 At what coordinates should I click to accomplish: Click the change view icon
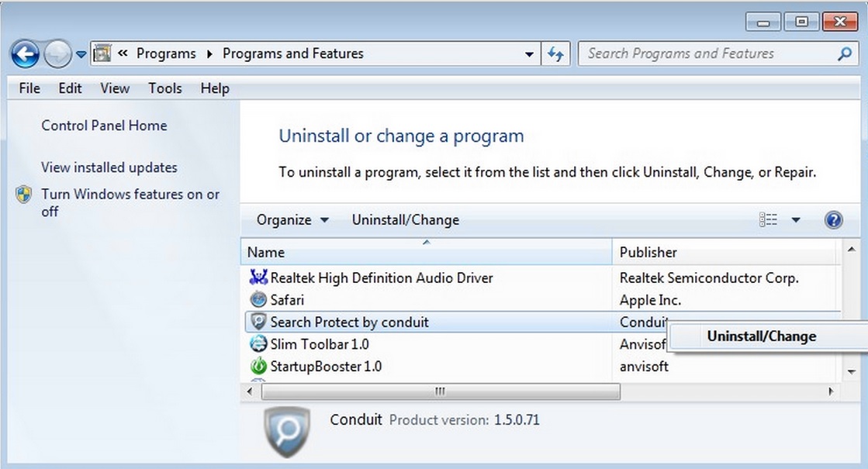coord(768,220)
